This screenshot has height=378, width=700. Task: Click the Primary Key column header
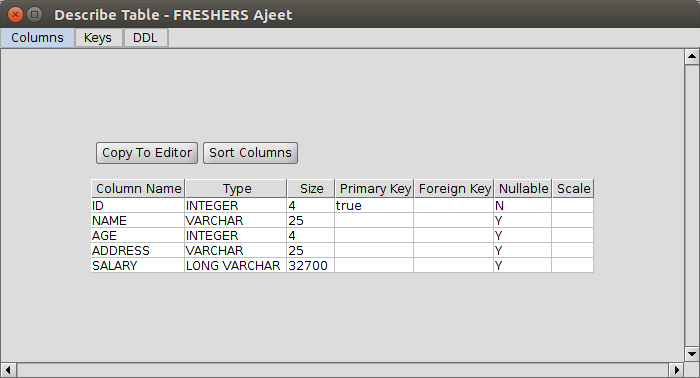coord(375,189)
